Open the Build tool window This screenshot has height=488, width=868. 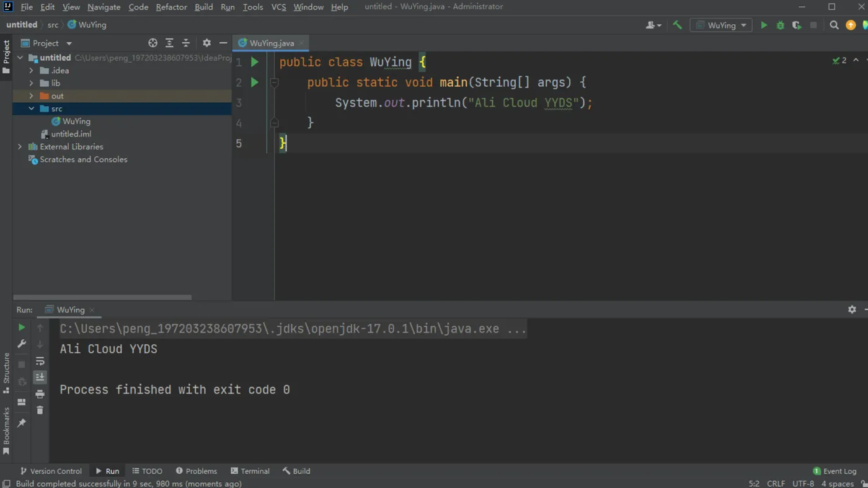tap(296, 471)
